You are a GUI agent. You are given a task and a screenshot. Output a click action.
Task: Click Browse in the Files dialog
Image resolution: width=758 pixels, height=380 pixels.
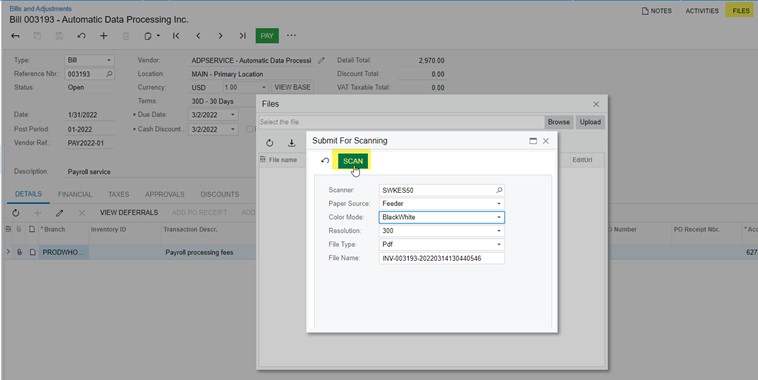pyautogui.click(x=559, y=122)
